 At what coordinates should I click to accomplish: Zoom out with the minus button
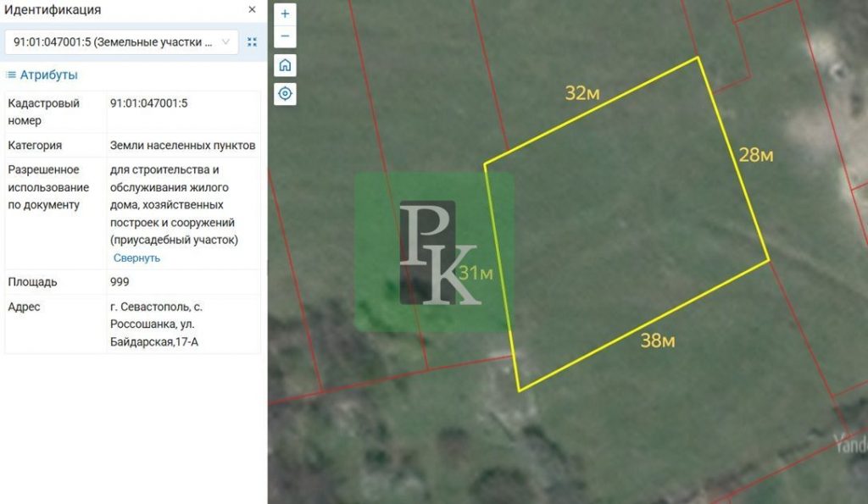[x=285, y=36]
